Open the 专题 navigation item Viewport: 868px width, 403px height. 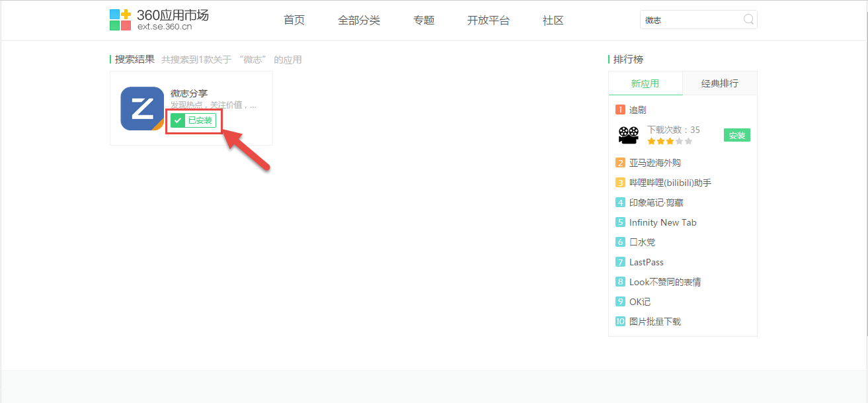coord(424,21)
